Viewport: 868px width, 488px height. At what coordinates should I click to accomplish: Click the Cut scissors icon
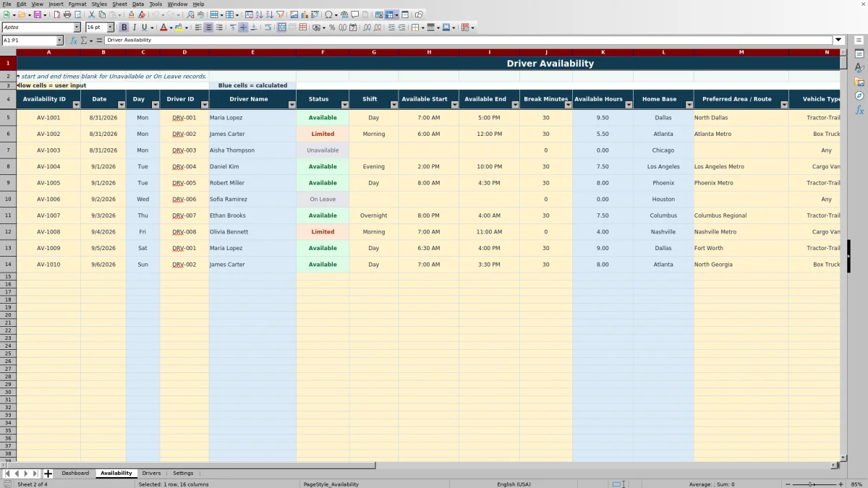[x=92, y=14]
